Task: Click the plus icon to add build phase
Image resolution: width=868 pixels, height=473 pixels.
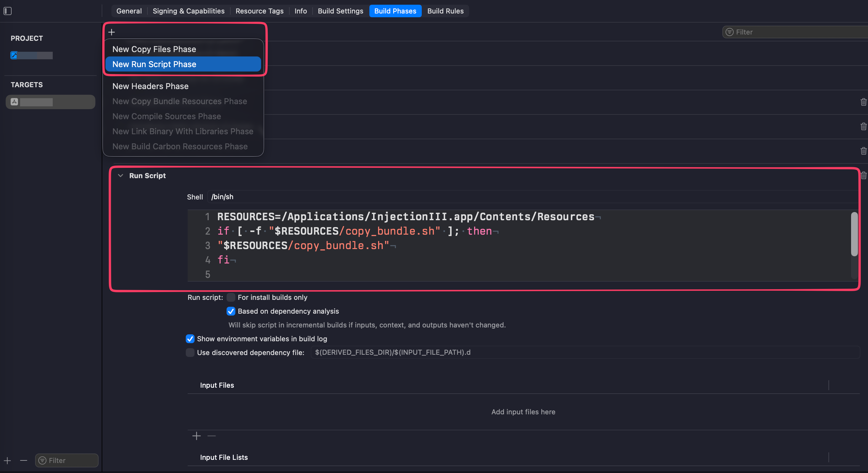Action: tap(111, 32)
